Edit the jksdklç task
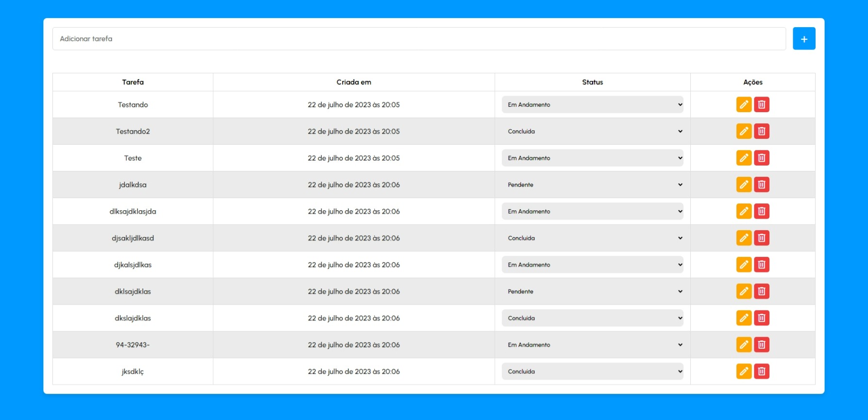The width and height of the screenshot is (868, 420). pyautogui.click(x=744, y=371)
